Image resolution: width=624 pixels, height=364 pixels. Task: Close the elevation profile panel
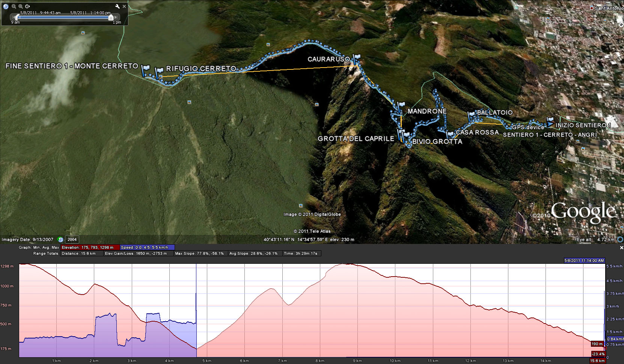click(621, 248)
